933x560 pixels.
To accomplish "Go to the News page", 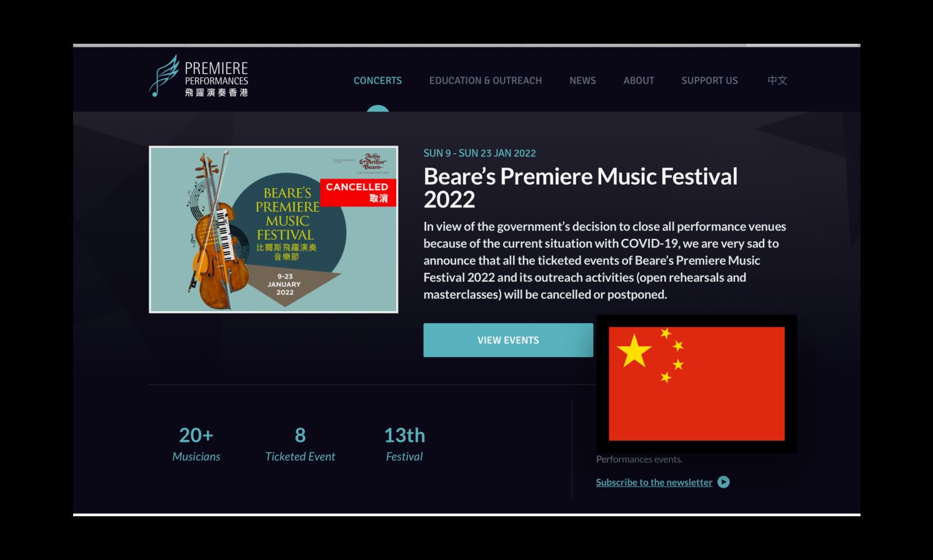I will click(582, 81).
